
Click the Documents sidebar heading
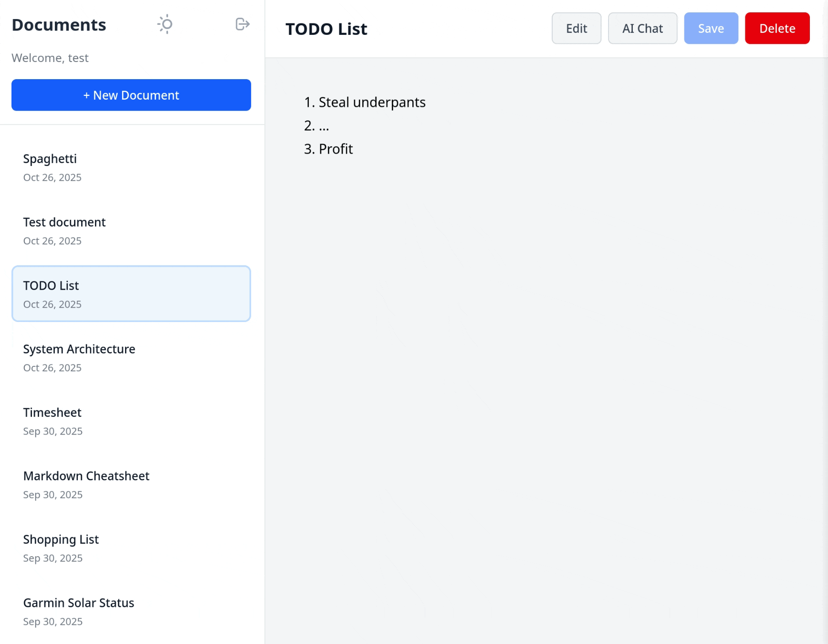(x=59, y=25)
